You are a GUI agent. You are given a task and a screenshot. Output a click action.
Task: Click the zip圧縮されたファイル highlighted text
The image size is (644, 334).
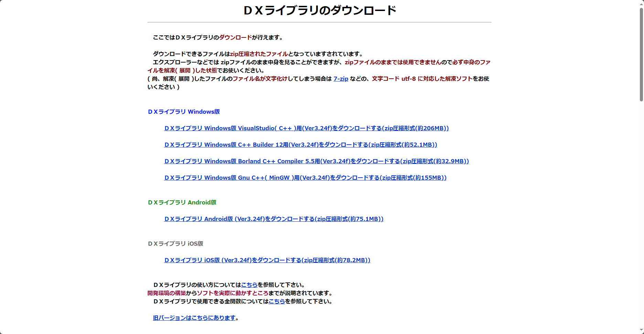tap(259, 54)
